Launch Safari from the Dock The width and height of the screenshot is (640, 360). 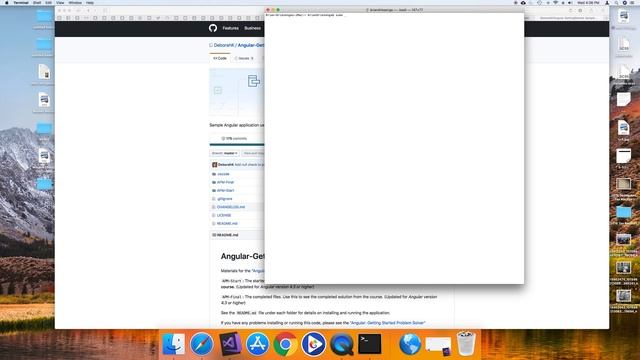(x=202, y=344)
